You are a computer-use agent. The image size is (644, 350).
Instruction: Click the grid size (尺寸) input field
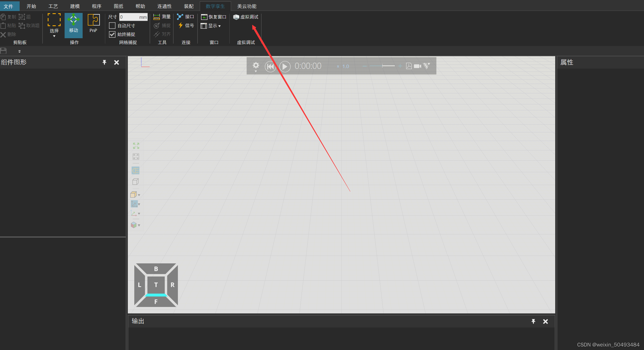click(x=129, y=17)
